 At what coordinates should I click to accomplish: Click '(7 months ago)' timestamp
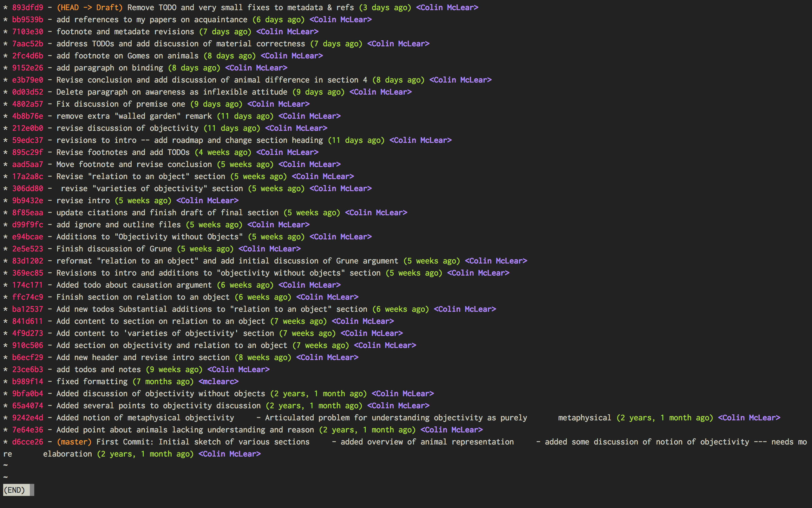click(x=163, y=382)
